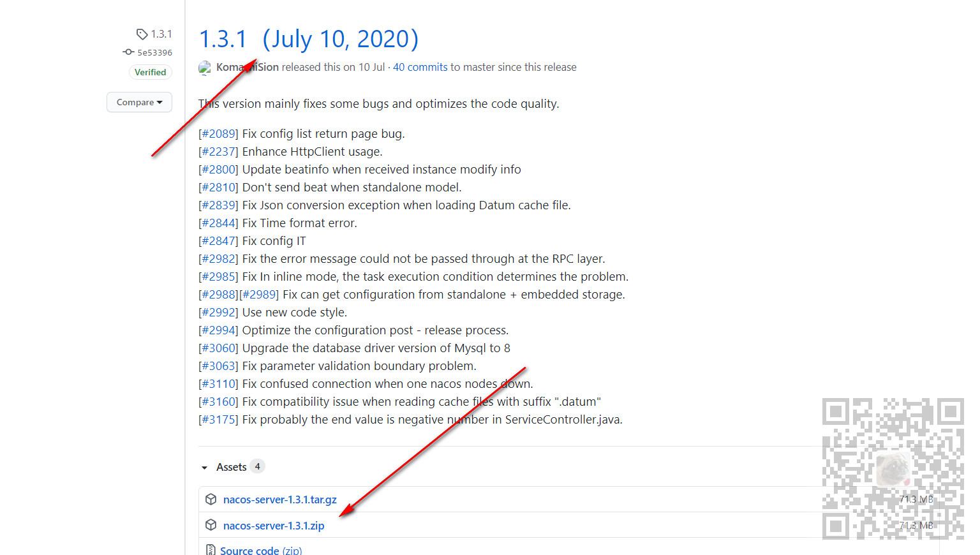The height and width of the screenshot is (555, 980).
Task: Open issue #3060 link
Action: 218,348
